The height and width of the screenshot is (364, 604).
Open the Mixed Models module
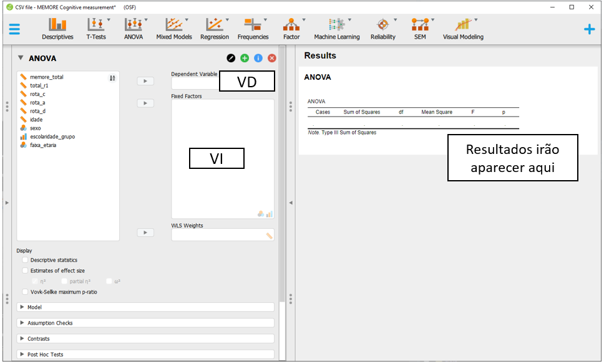pos(173,29)
